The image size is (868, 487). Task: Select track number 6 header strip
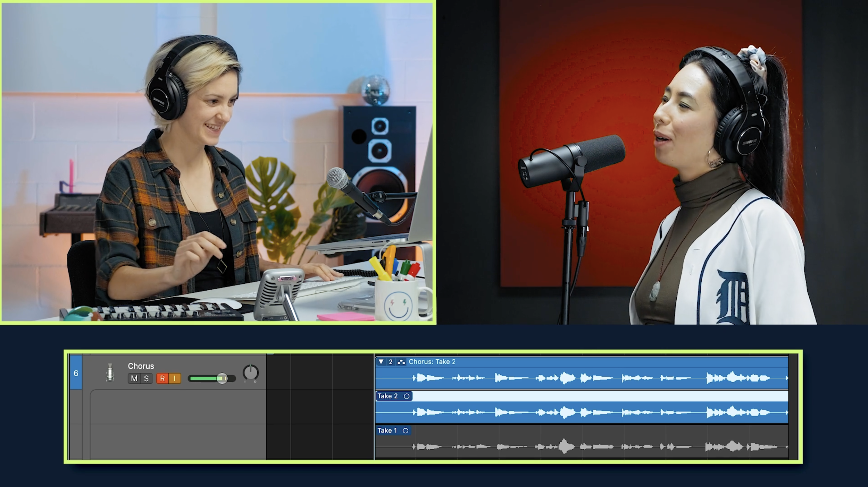pos(76,373)
